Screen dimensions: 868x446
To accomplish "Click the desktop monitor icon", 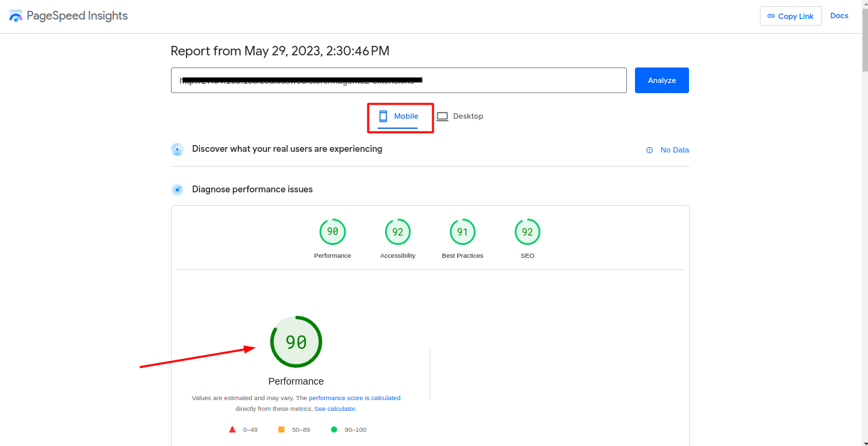I will [x=442, y=116].
